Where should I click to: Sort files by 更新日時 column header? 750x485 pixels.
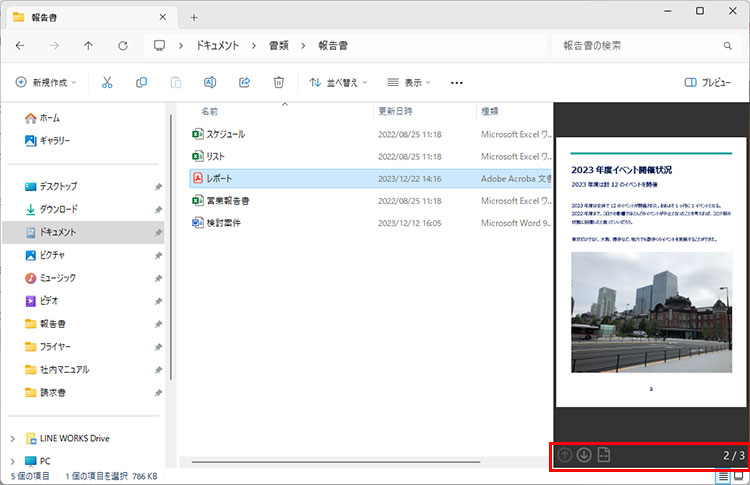(394, 111)
